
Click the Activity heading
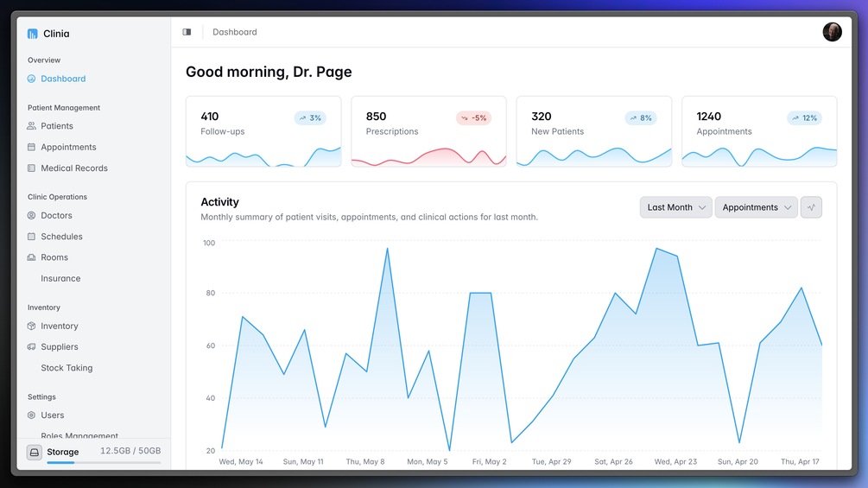point(219,202)
